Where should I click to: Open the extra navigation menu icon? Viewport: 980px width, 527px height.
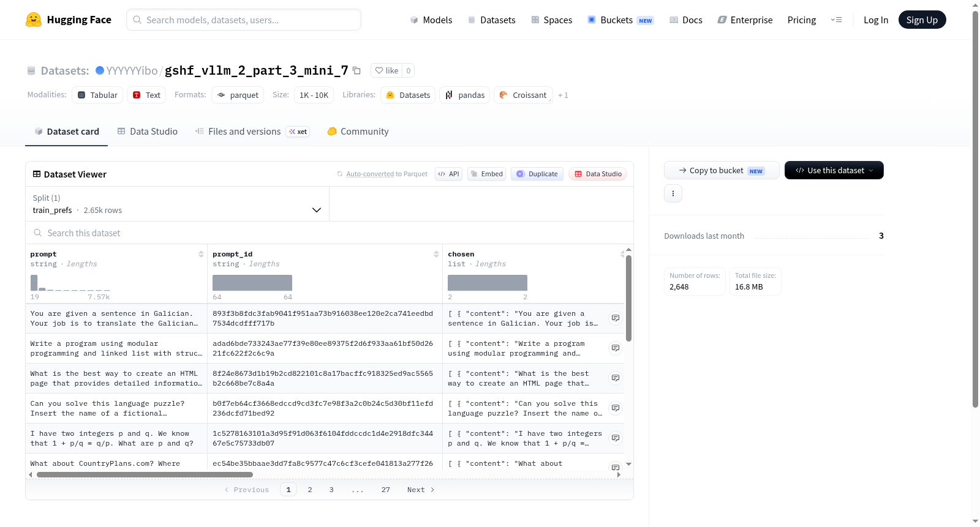click(836, 20)
